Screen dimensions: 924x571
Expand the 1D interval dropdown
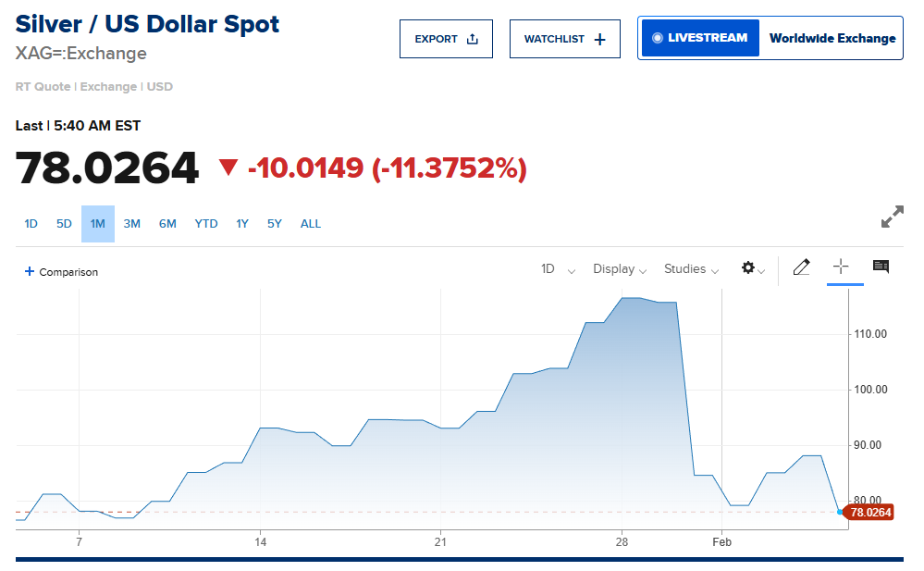[x=558, y=269]
